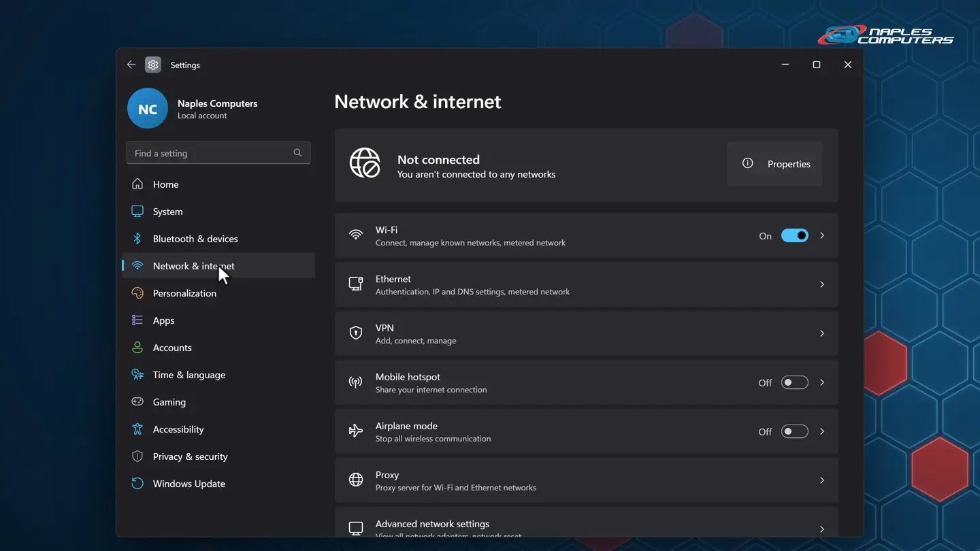This screenshot has width=980, height=551.
Task: Click the Find a setting search box
Action: coord(218,153)
